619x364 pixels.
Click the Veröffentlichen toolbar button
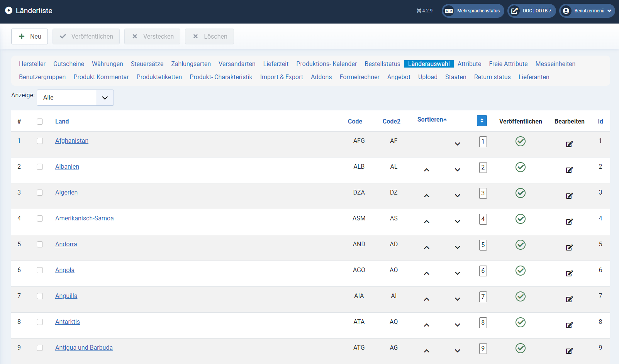click(86, 36)
